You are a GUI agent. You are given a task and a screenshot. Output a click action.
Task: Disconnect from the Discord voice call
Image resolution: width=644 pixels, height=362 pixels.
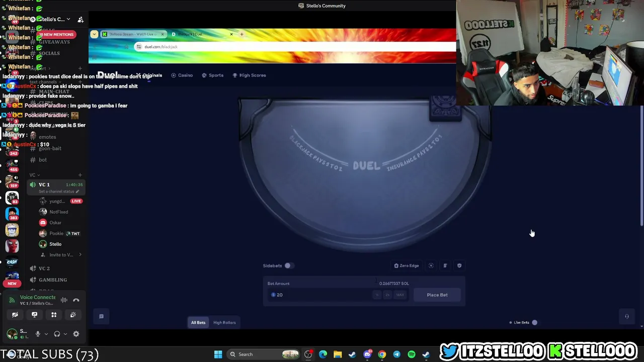pos(76,300)
